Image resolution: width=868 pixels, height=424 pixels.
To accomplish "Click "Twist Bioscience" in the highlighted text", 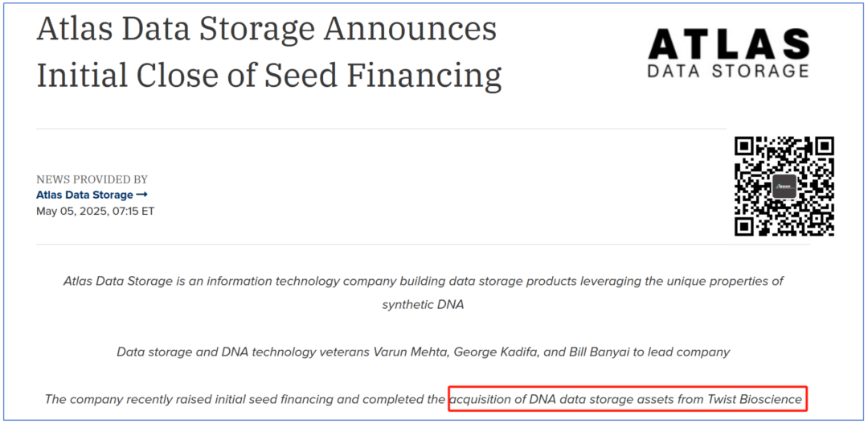I will [x=753, y=399].
